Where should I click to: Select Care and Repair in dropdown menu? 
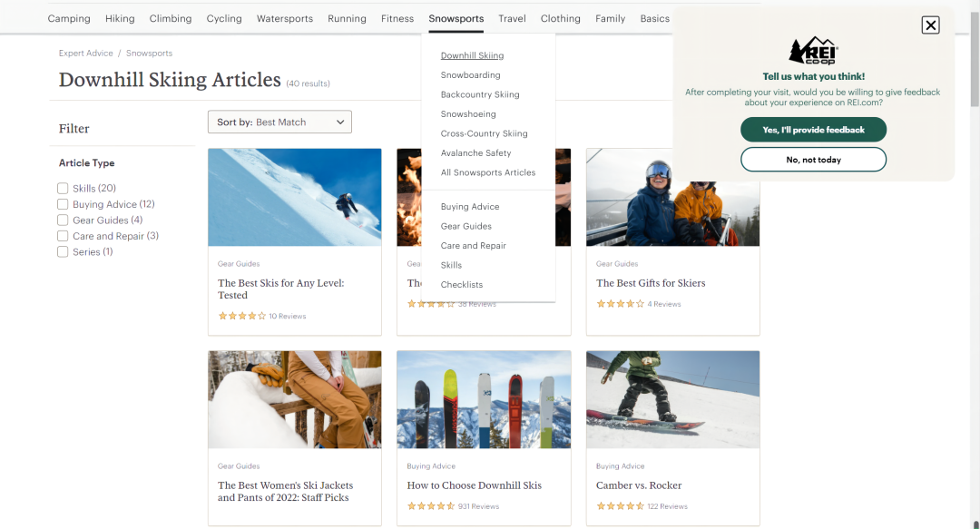[x=473, y=245]
